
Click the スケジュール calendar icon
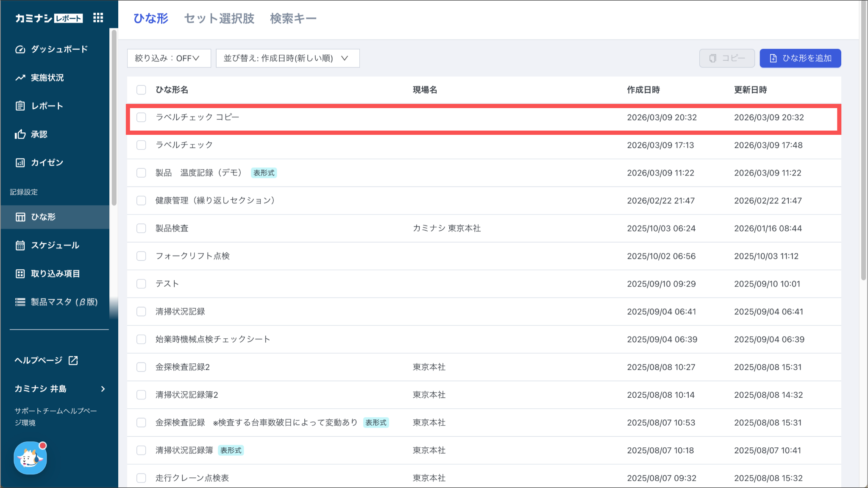click(20, 245)
